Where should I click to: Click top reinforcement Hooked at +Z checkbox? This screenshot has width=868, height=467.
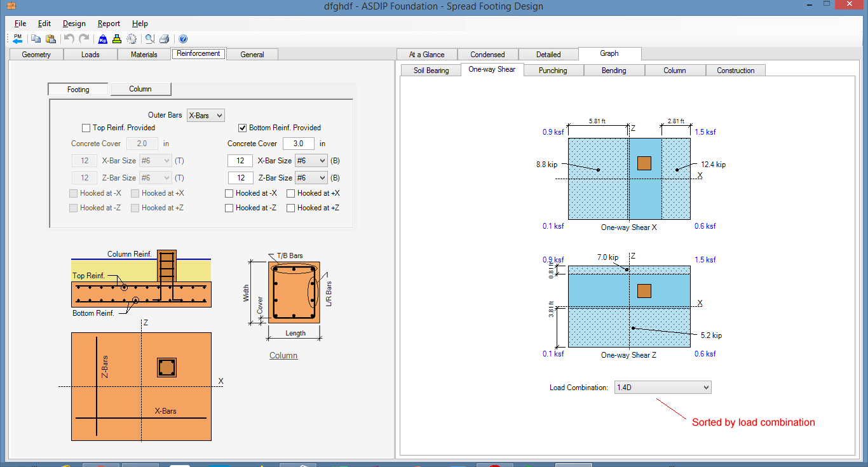coord(135,208)
